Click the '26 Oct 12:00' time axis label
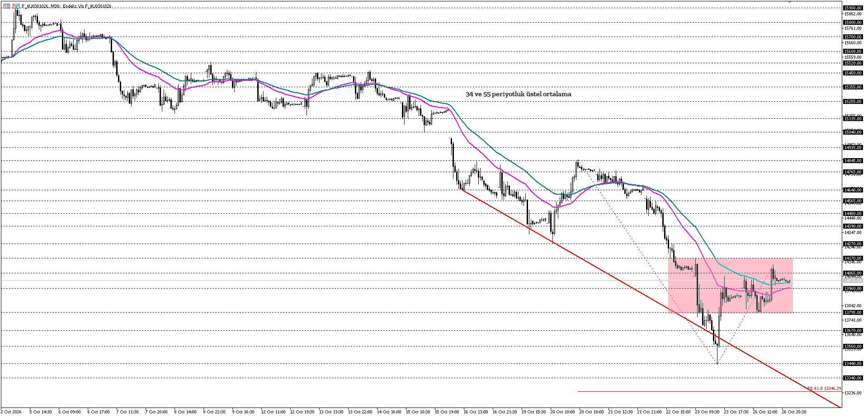The width and height of the screenshot is (868, 417). click(x=765, y=412)
